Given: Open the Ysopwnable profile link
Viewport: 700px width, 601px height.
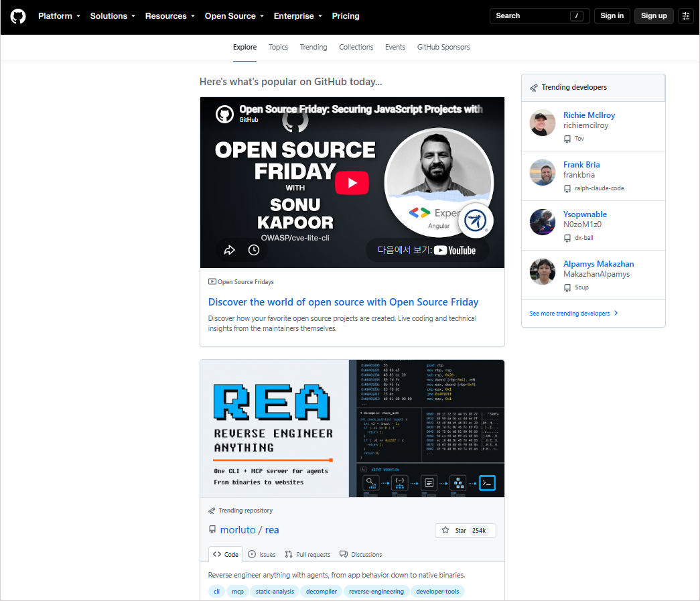Looking at the screenshot, I should [585, 214].
